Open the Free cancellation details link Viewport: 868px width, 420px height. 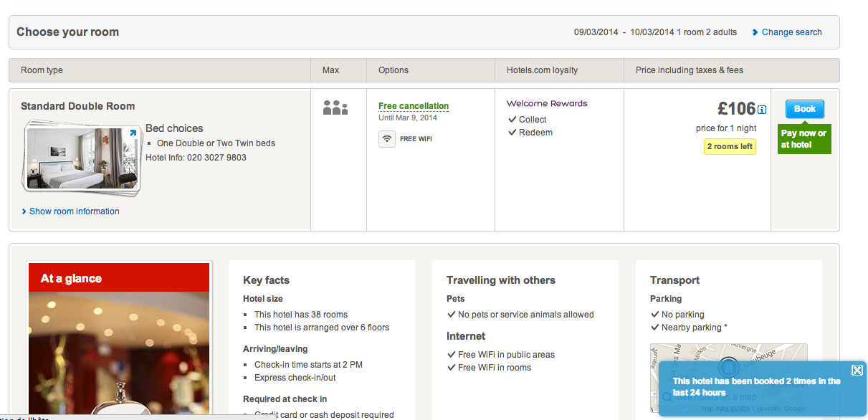coord(414,106)
